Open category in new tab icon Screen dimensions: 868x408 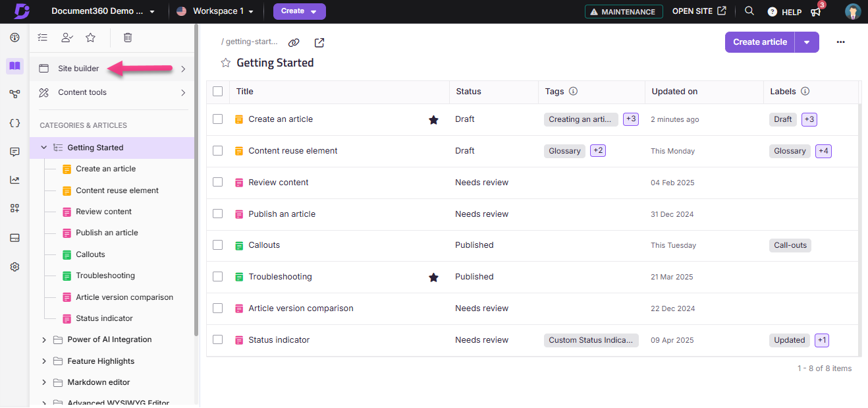(319, 42)
